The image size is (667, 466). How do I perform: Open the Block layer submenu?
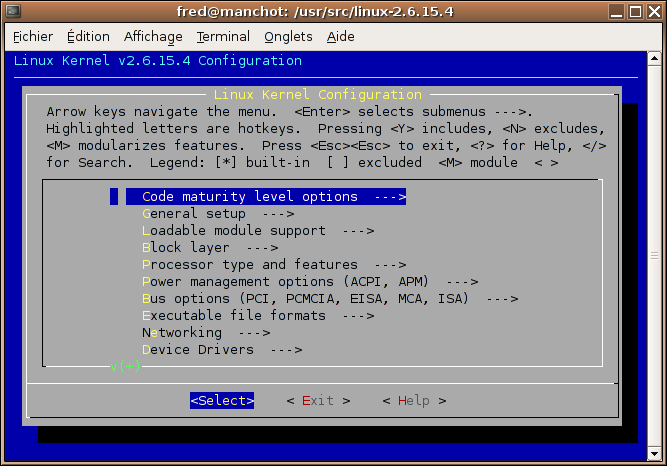click(x=210, y=248)
